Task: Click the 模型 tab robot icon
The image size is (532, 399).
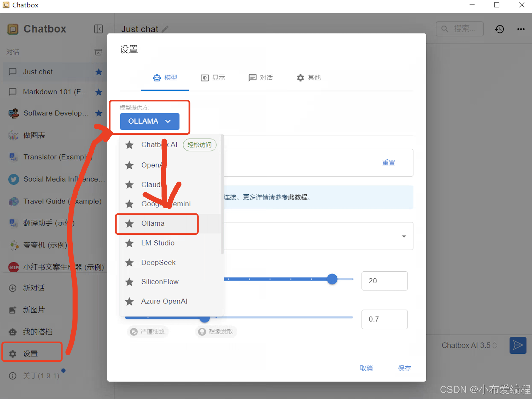Action: (157, 78)
